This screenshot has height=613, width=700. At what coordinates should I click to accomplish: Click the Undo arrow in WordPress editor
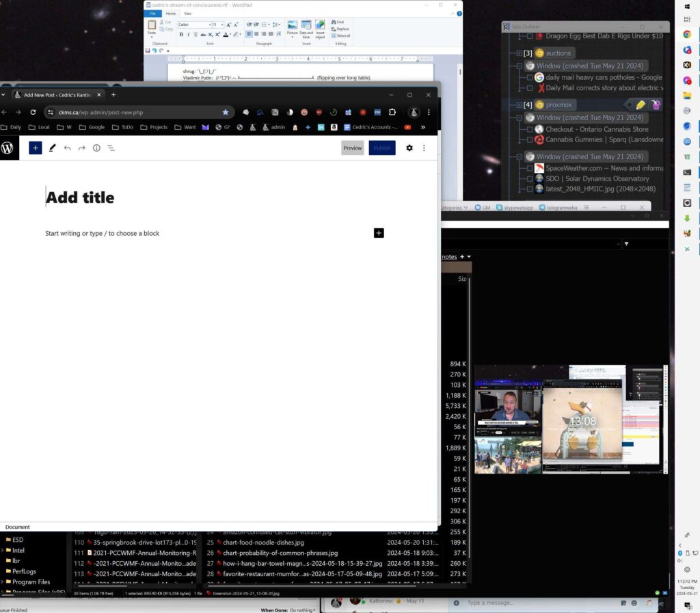pyautogui.click(x=67, y=148)
